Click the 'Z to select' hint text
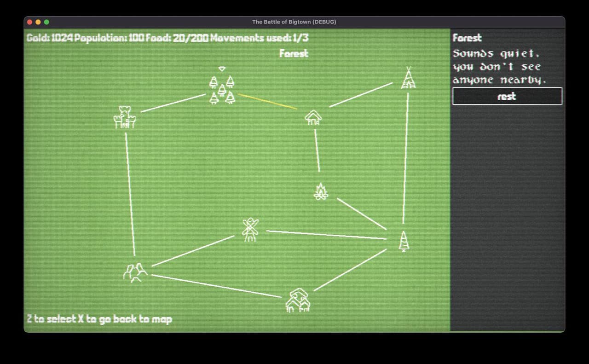 coord(99,319)
